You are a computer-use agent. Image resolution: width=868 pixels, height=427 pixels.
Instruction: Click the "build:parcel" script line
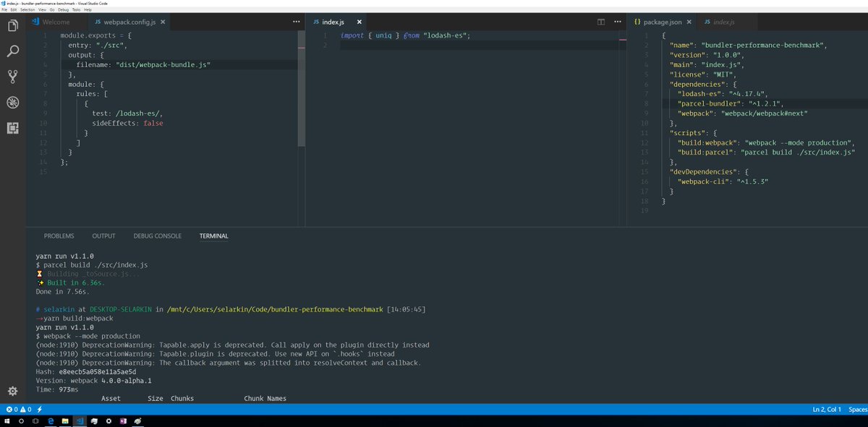pos(766,152)
